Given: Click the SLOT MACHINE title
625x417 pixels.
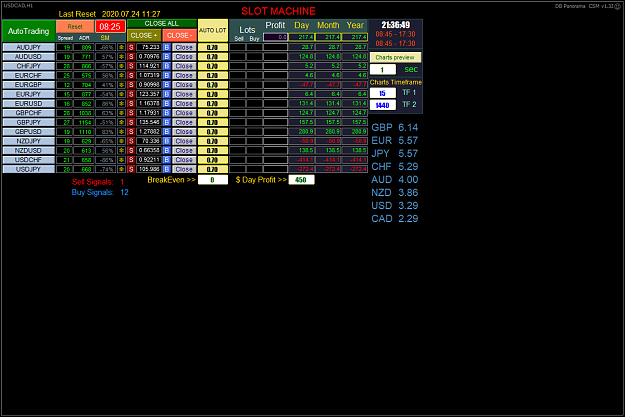Looking at the screenshot, I should point(278,11).
